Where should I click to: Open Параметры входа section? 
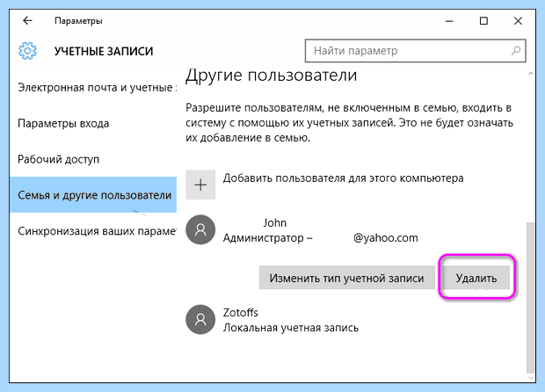(93, 123)
